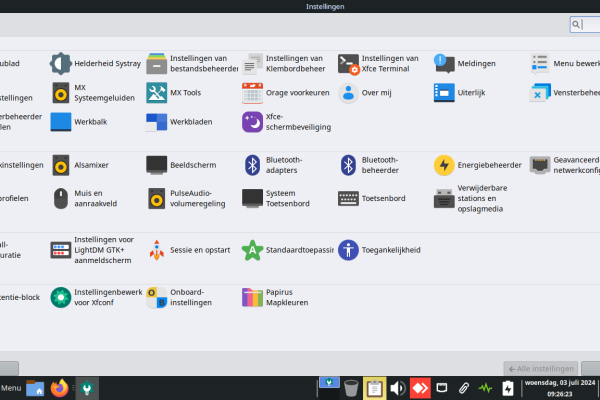The image size is (600, 400).
Task: Open the Menu button in the taskbar
Action: click(11, 388)
